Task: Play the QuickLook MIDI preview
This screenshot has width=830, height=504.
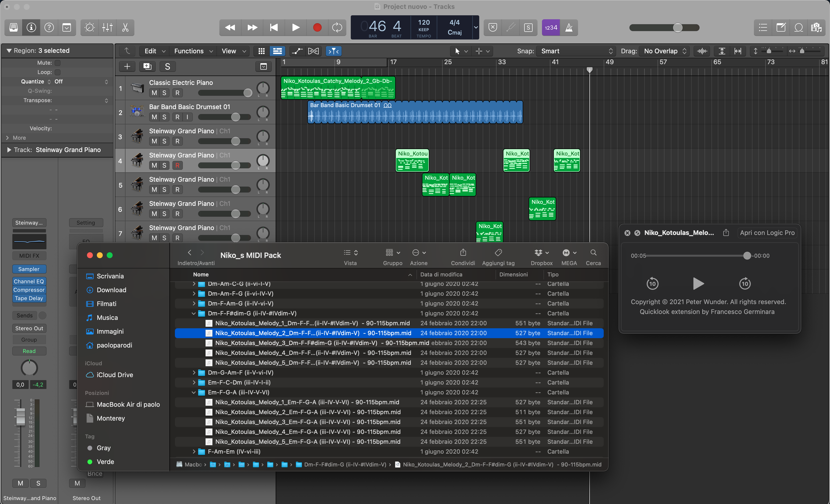Action: point(698,284)
